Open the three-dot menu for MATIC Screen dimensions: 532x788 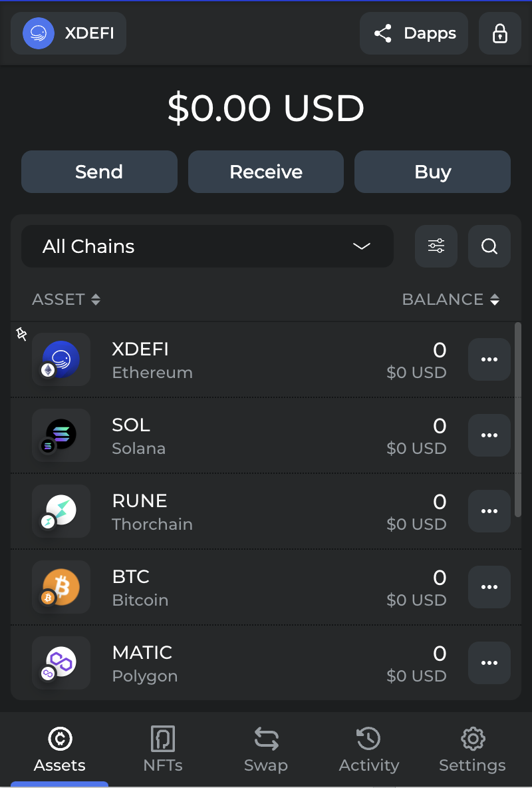[489, 663]
